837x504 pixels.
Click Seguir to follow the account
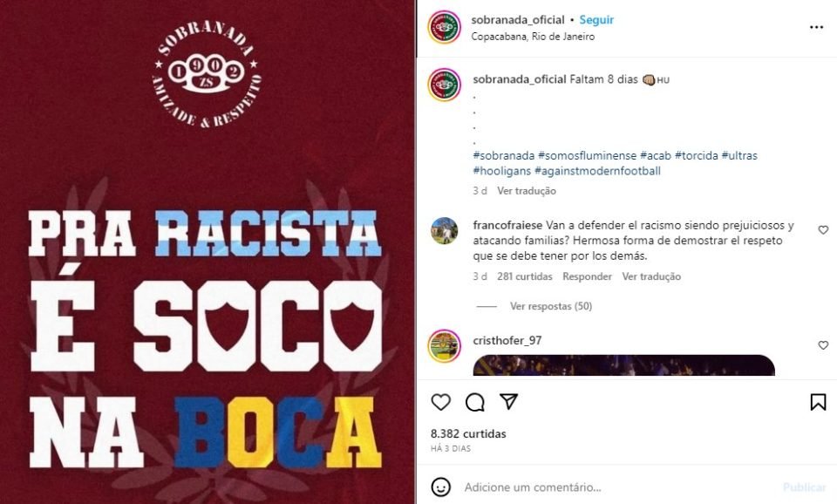click(596, 20)
